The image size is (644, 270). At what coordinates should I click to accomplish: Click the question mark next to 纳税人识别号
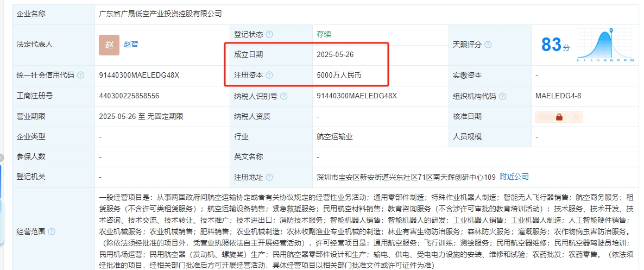pyautogui.click(x=283, y=96)
